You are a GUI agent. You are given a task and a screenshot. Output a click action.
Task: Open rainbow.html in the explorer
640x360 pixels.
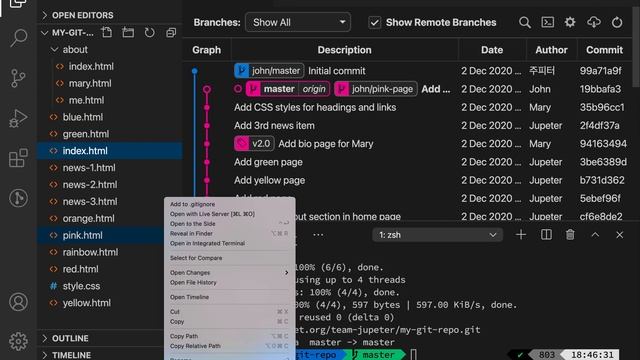pyautogui.click(x=90, y=252)
